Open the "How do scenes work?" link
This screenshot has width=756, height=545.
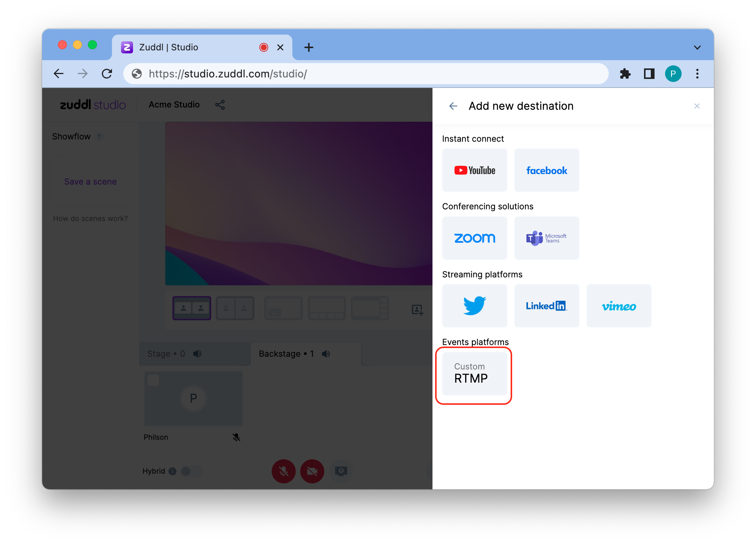point(90,218)
